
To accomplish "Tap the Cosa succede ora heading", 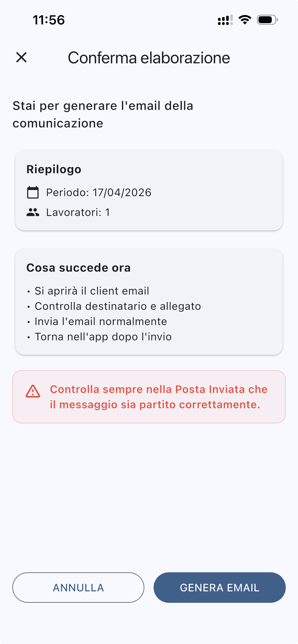I will click(x=78, y=268).
